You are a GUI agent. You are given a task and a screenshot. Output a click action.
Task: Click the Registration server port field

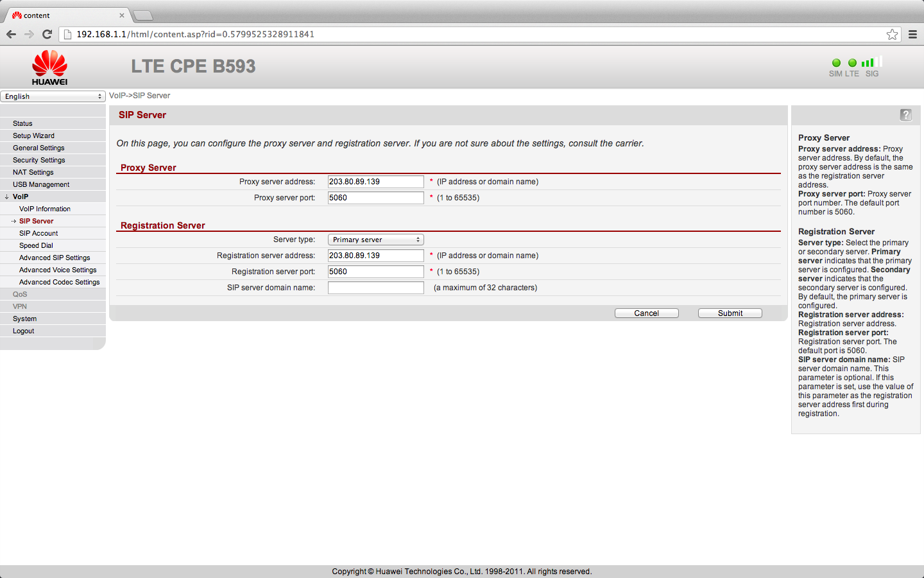pos(376,272)
